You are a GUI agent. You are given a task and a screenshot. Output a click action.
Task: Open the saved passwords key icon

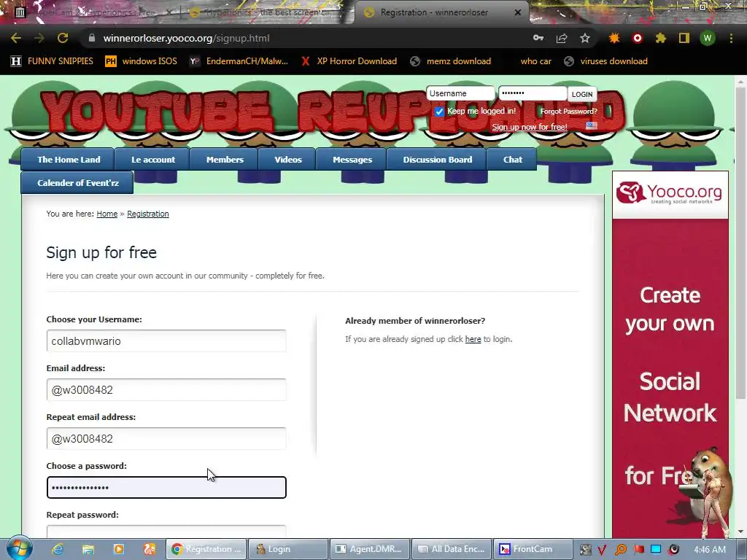pyautogui.click(x=538, y=38)
